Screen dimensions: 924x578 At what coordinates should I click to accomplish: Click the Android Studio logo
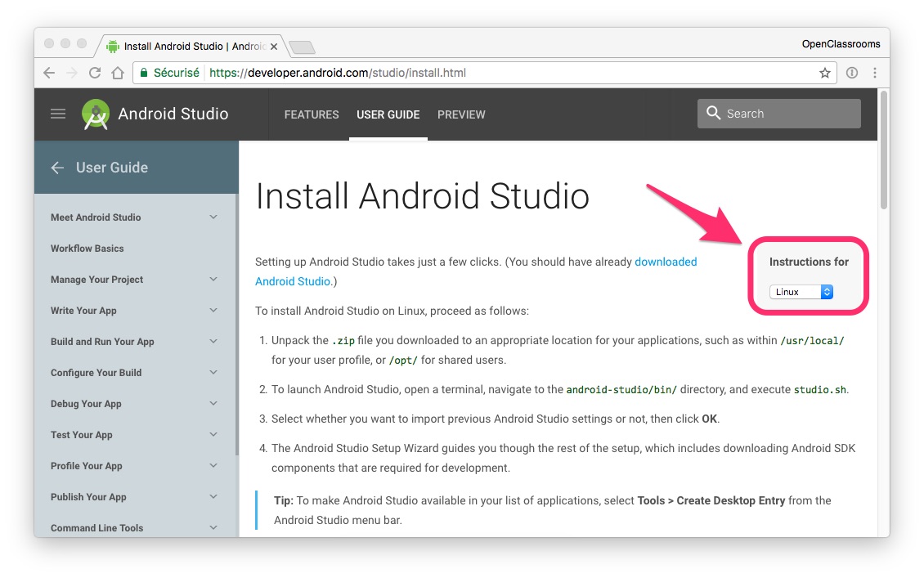[x=96, y=114]
